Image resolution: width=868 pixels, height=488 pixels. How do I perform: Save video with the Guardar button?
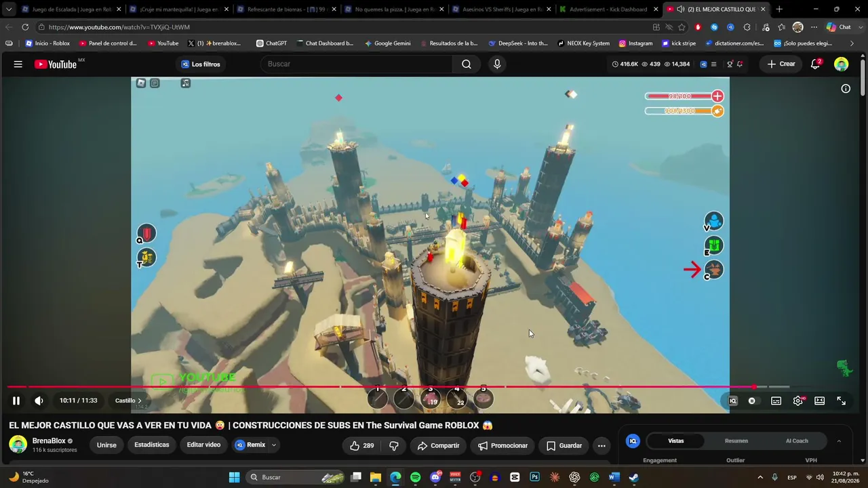[564, 445]
